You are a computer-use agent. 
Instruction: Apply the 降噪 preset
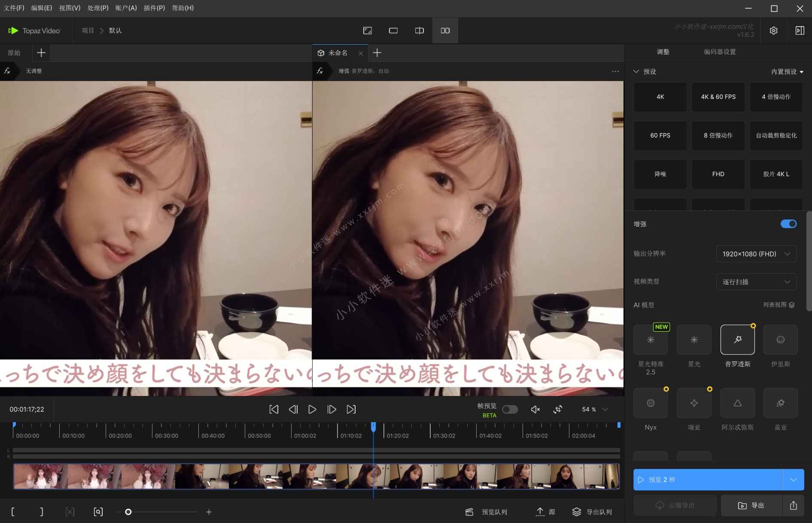pos(660,174)
